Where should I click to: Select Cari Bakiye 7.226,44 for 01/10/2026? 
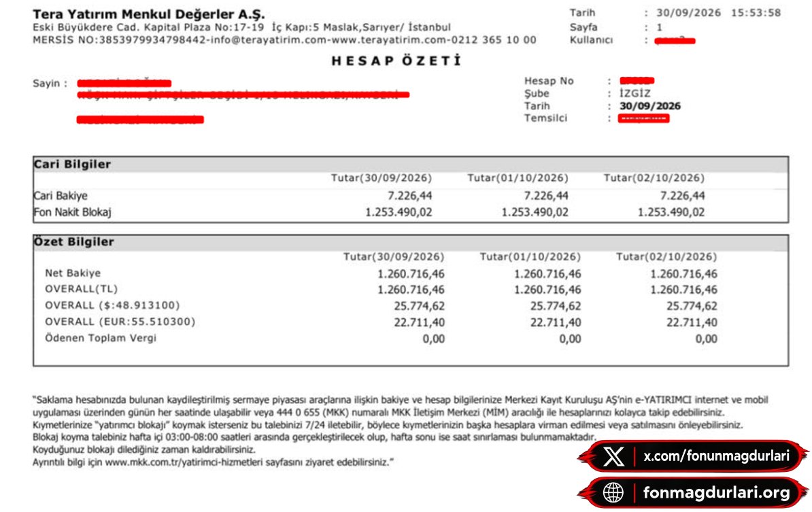click(546, 196)
